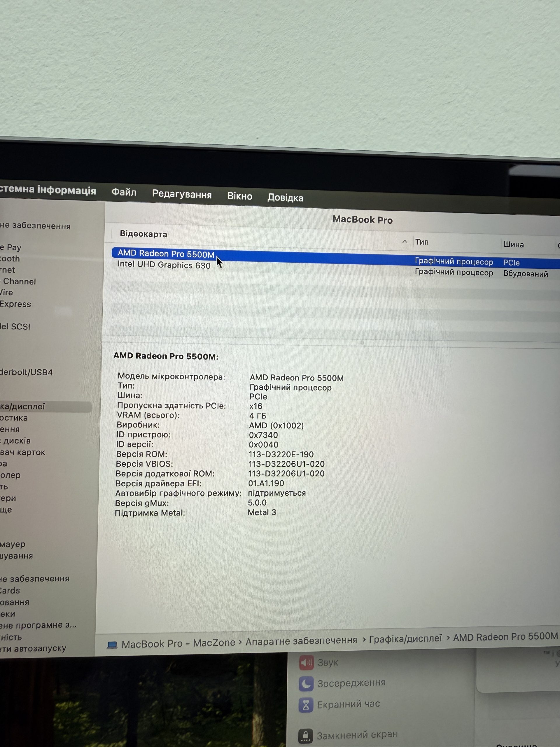Select Thunderbolt/USB4 item in sidebar
The height and width of the screenshot is (747, 560).
(27, 372)
